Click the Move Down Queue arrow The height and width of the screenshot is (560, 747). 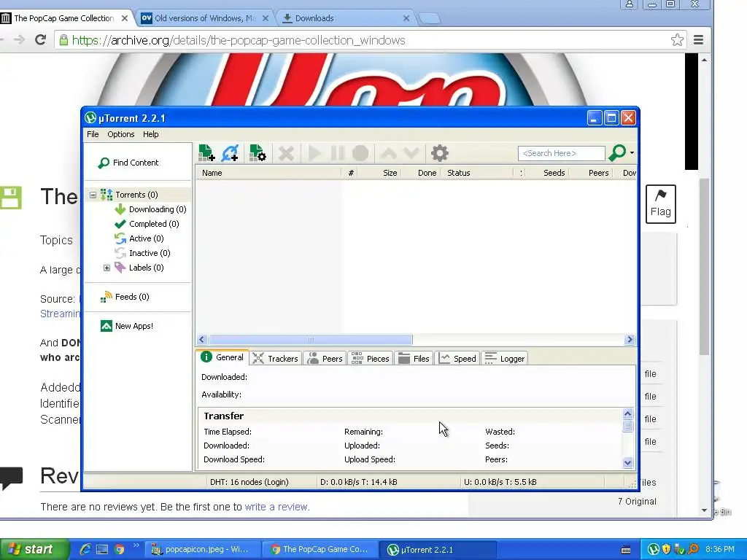411,153
